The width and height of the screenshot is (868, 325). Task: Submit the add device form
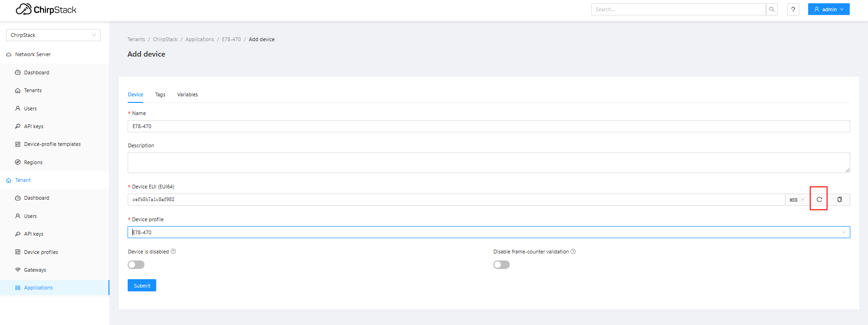[142, 286]
